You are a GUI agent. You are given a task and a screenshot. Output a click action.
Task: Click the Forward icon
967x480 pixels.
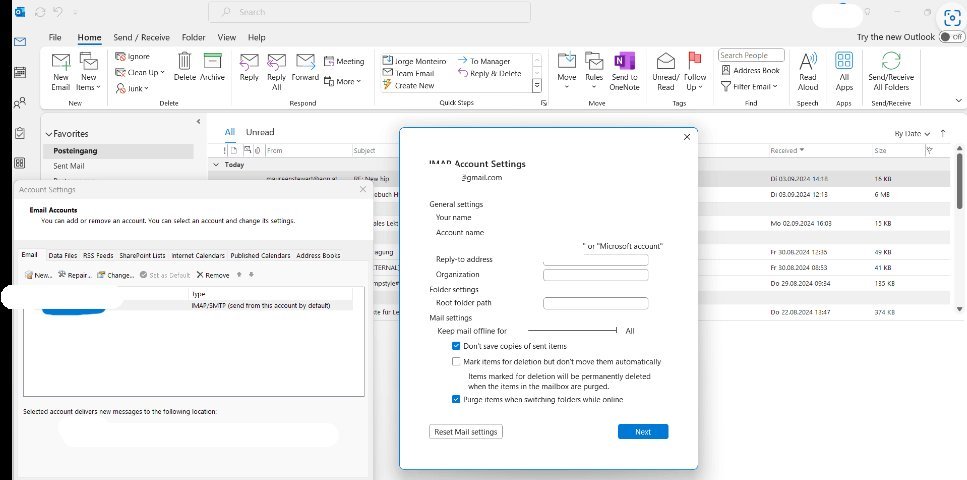pos(305,61)
